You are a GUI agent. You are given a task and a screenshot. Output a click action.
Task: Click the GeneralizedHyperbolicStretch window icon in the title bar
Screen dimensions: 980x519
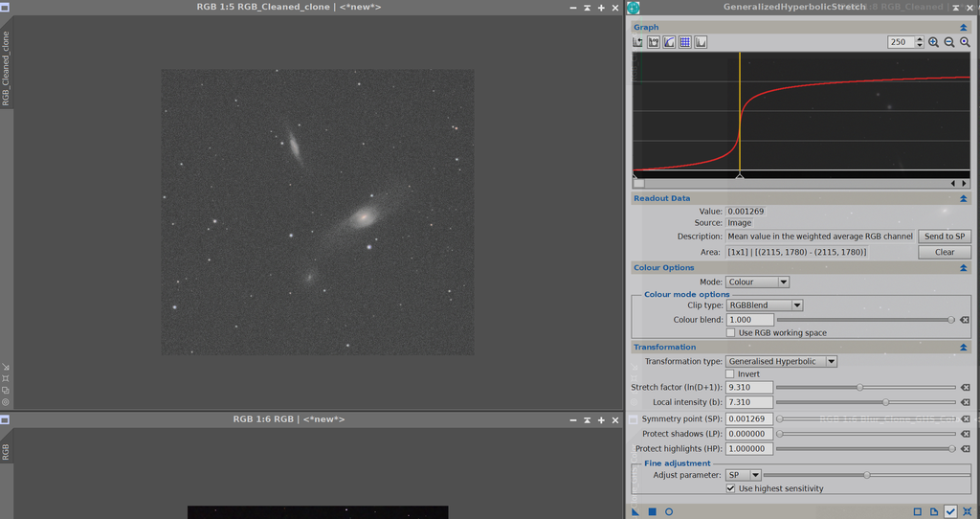pyautogui.click(x=634, y=8)
